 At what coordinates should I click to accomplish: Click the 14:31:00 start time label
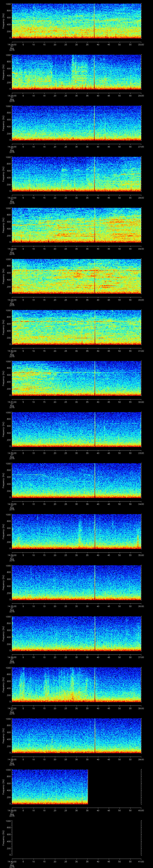[12, 402]
